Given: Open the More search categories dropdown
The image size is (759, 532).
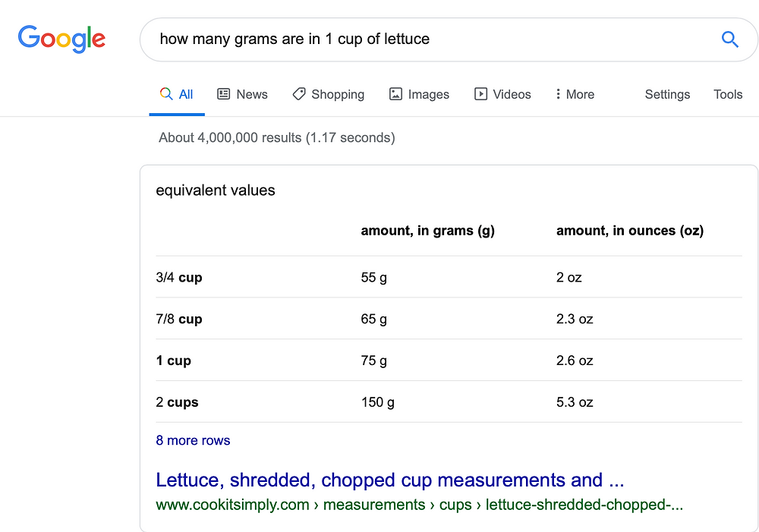Looking at the screenshot, I should tap(575, 94).
